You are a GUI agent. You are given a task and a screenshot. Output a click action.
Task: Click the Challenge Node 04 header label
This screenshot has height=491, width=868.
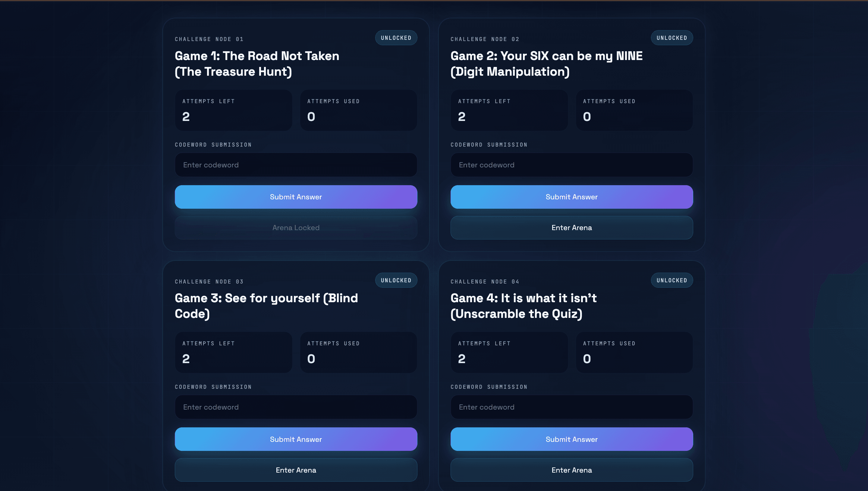pos(485,281)
